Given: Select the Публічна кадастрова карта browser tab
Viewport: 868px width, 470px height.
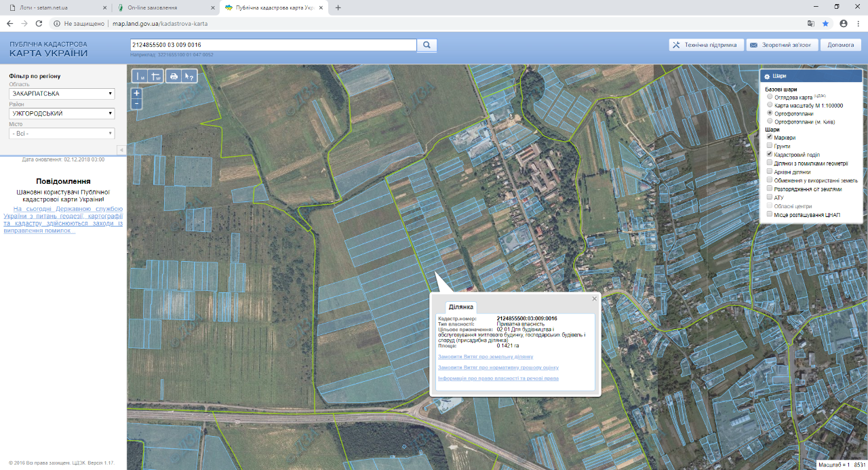Looking at the screenshot, I should (275, 7).
